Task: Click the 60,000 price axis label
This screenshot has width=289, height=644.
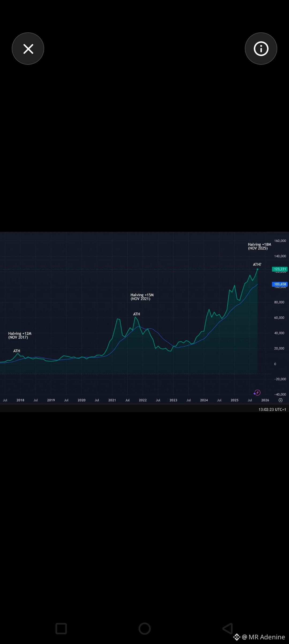Action: [279, 318]
